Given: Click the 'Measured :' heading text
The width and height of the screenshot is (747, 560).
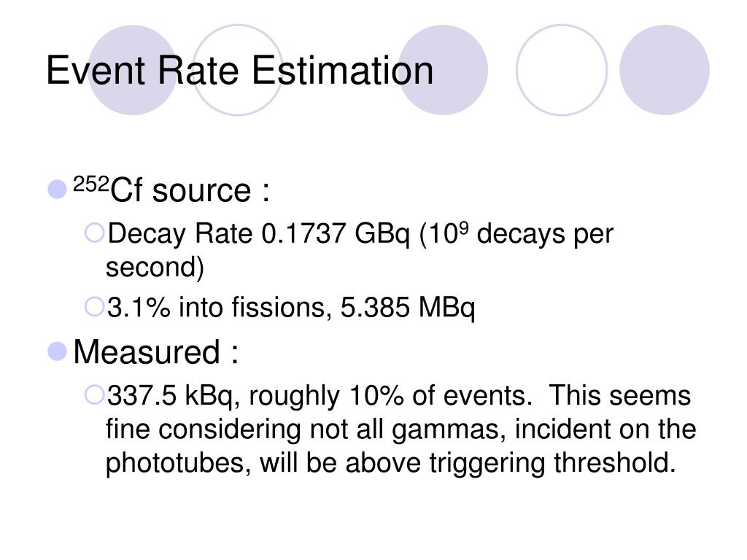Looking at the screenshot, I should 156,352.
